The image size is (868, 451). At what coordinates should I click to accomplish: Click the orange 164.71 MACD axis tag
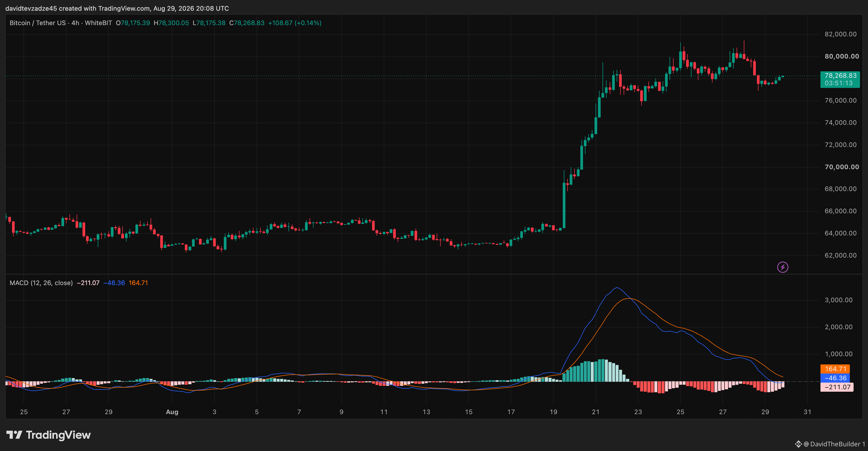[835, 369]
